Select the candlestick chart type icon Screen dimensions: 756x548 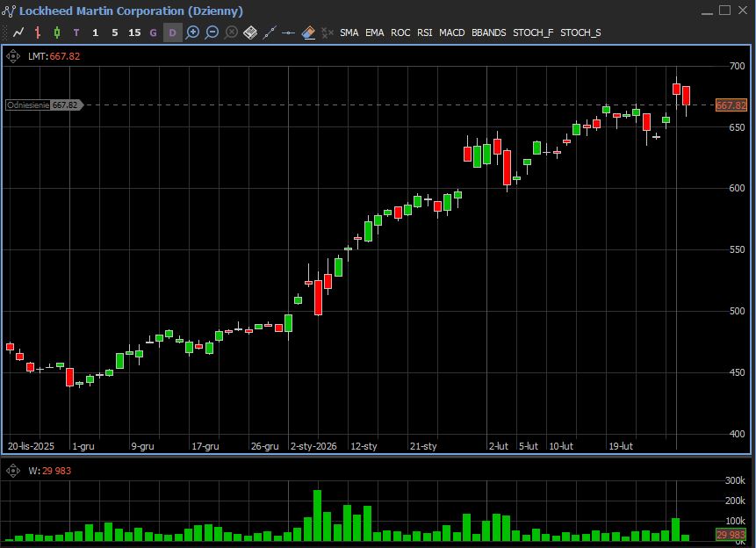(x=57, y=32)
